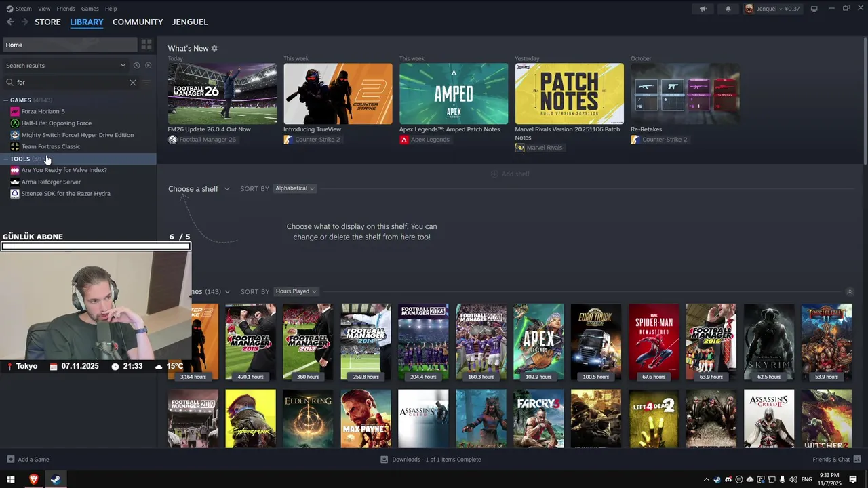Open the Jenguel account dropdown
The image size is (868, 488).
pyautogui.click(x=772, y=9)
